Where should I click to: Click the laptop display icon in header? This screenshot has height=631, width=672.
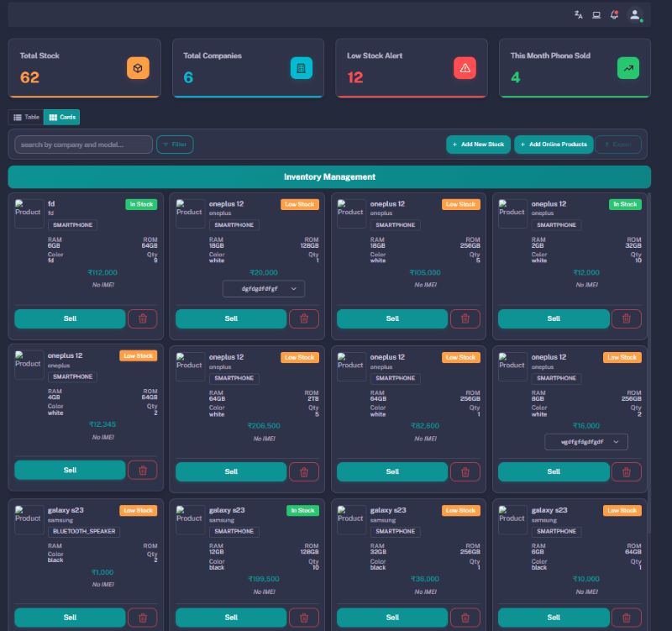596,14
